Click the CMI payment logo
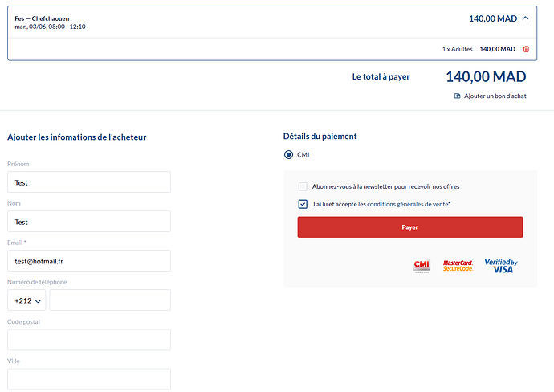 coord(422,265)
